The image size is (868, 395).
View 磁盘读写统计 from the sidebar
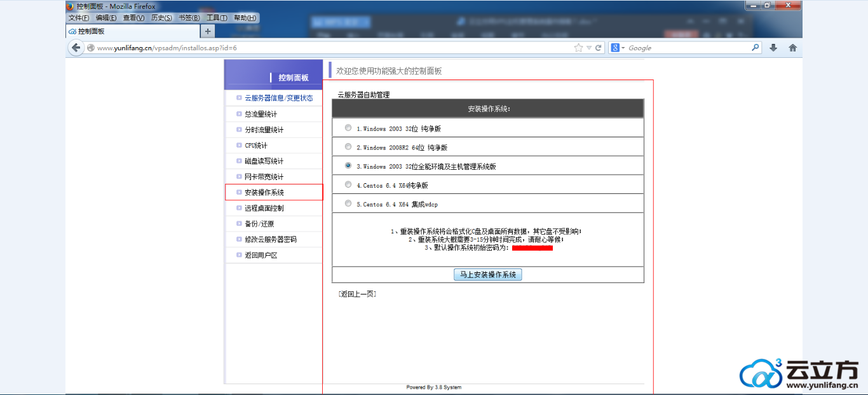(x=264, y=161)
